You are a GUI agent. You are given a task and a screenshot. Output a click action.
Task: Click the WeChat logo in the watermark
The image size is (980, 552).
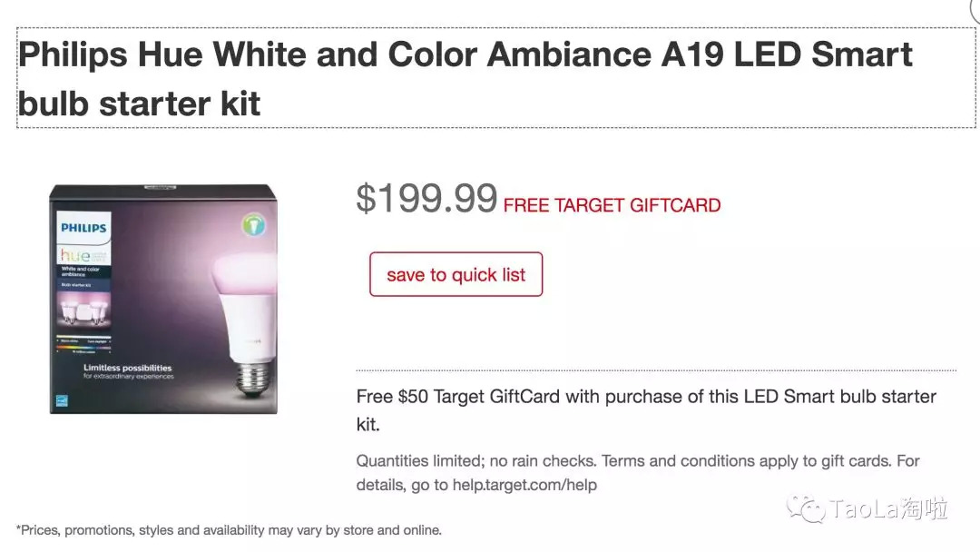point(806,508)
